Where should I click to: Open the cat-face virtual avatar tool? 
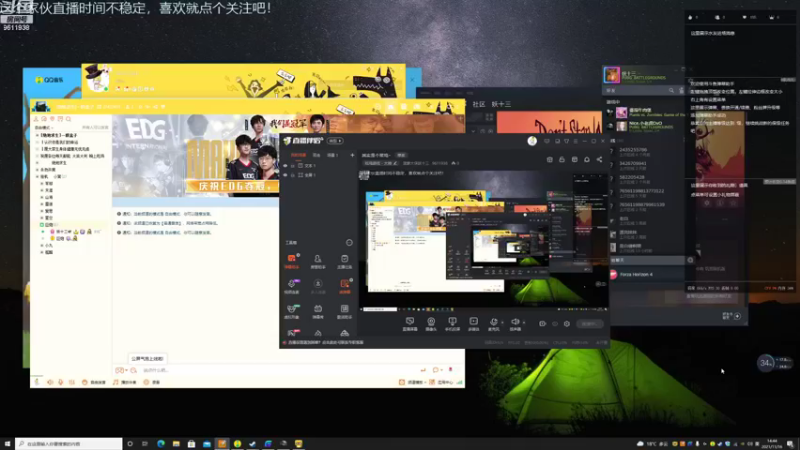coord(291,311)
